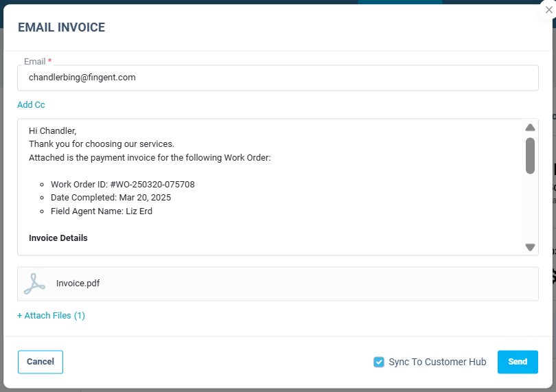Click the Date Completed line in message
This screenshot has height=392, width=556.
pos(111,198)
